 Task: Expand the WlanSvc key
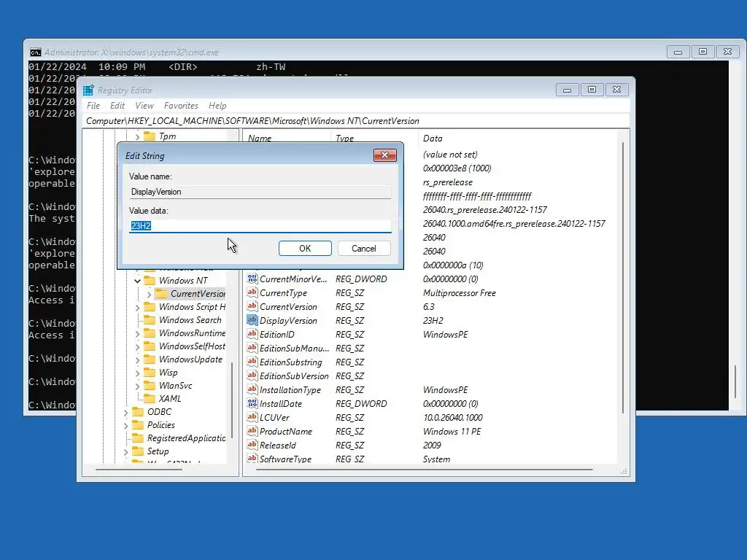(x=137, y=386)
